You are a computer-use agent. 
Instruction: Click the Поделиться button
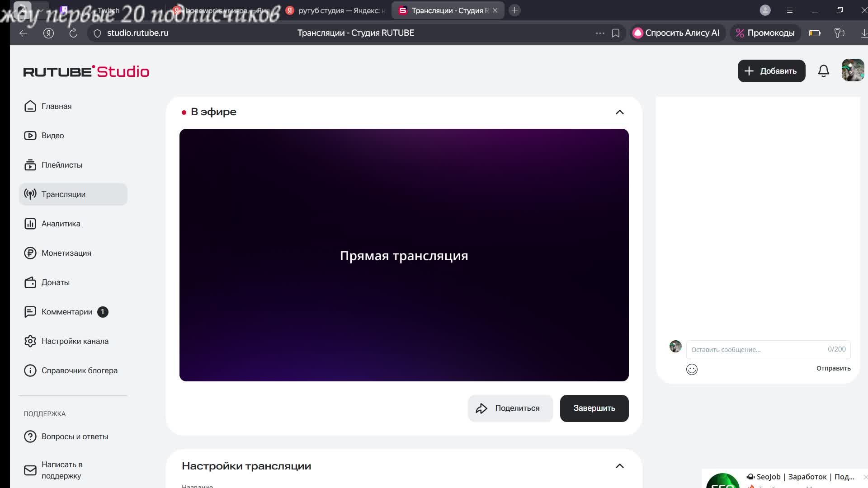click(510, 408)
